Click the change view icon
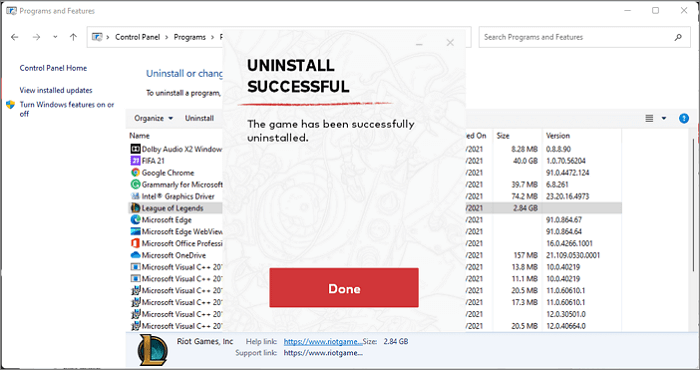This screenshot has width=700, height=370. click(x=649, y=118)
